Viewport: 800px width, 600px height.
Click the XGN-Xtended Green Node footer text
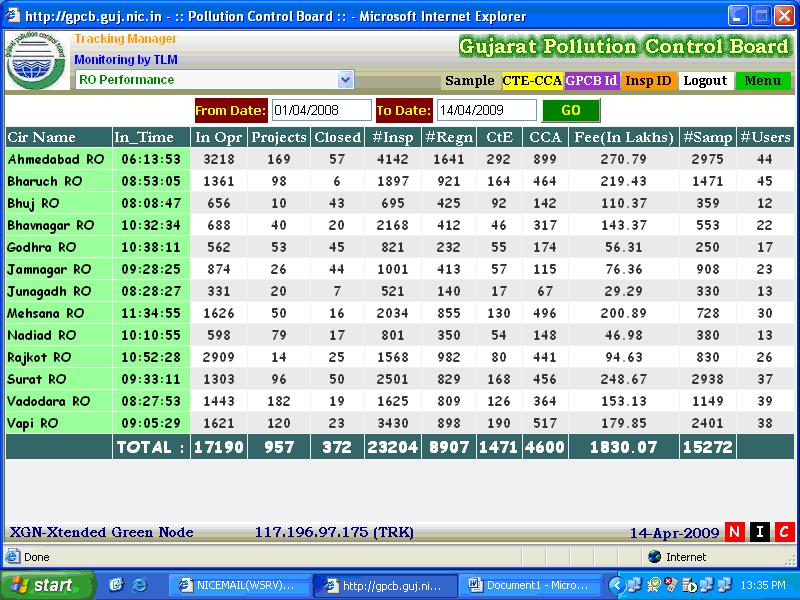pyautogui.click(x=102, y=532)
